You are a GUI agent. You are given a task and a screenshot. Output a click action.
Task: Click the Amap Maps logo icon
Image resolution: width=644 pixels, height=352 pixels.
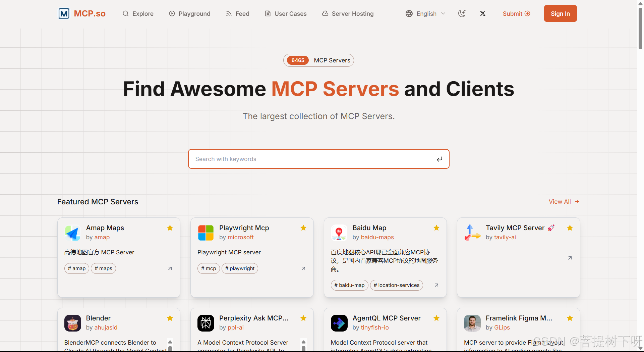(73, 233)
